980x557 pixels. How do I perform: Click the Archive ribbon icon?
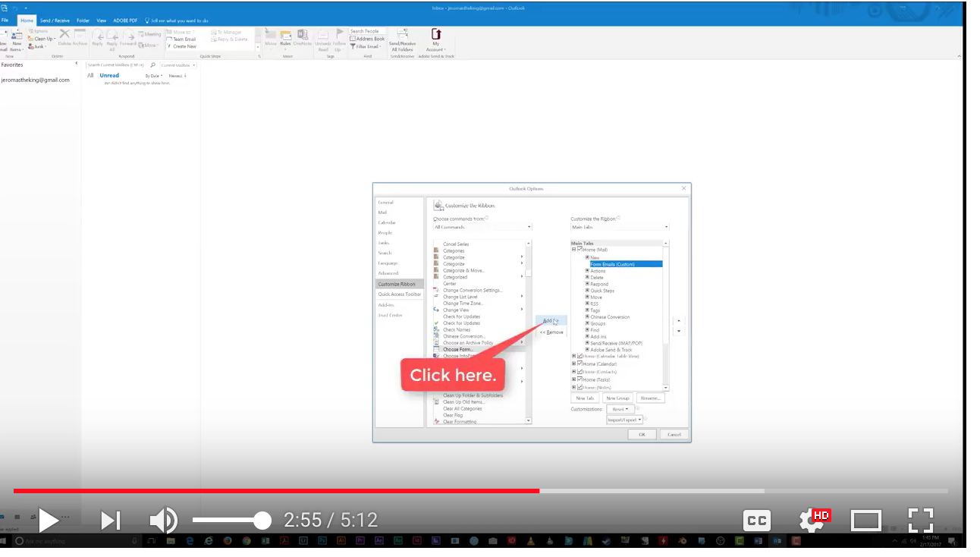tap(80, 38)
